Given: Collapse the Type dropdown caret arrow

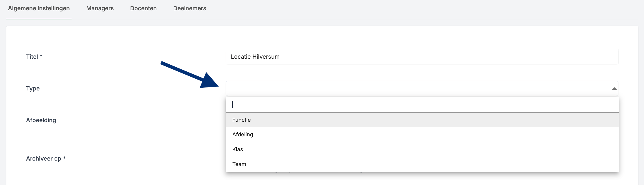Looking at the screenshot, I should tap(614, 89).
